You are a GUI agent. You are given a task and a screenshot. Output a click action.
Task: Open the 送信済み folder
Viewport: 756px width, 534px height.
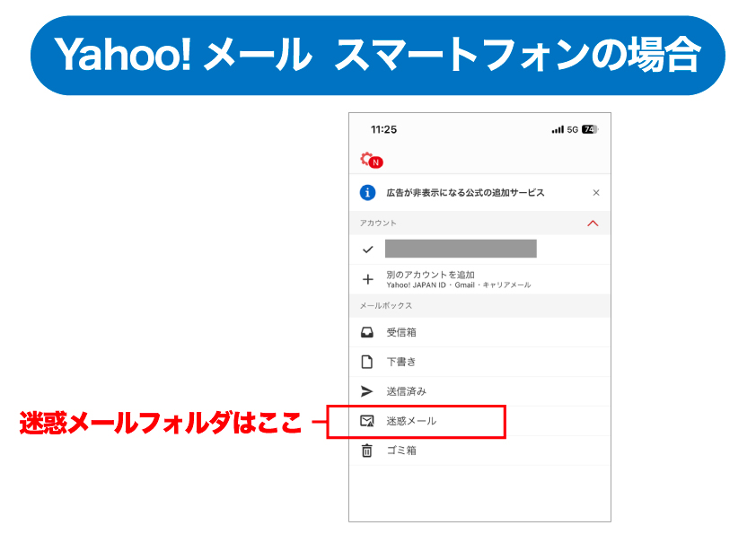coord(479,391)
